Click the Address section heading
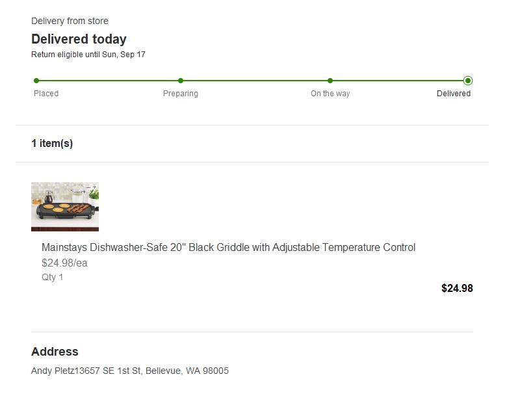 [x=55, y=352]
